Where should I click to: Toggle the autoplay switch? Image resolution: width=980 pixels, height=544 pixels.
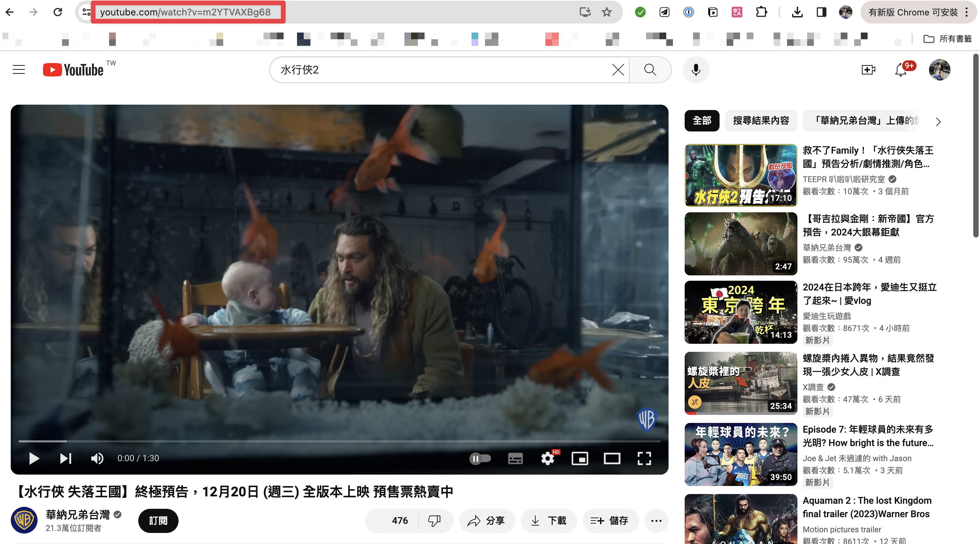point(480,458)
